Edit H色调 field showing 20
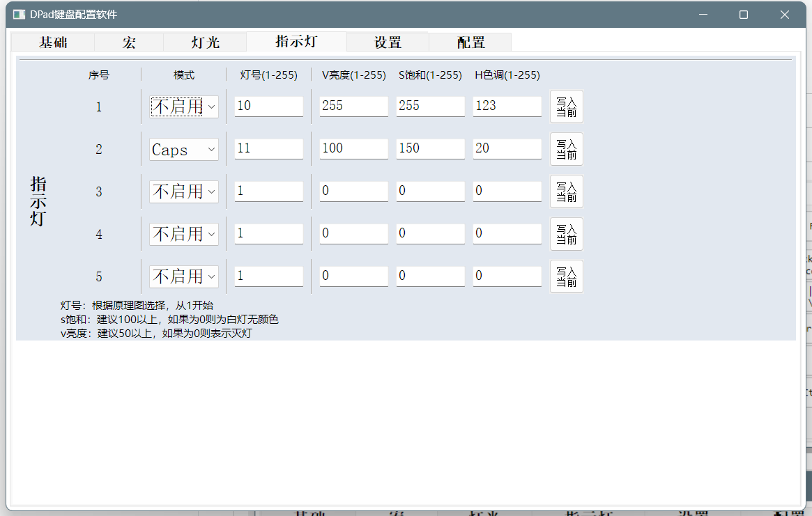812x516 pixels. (x=507, y=148)
